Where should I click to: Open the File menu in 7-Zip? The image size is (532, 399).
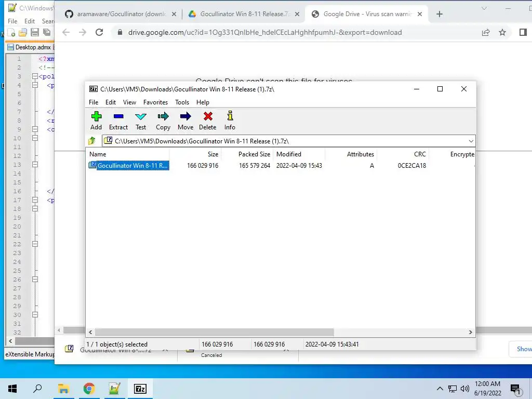pos(94,102)
